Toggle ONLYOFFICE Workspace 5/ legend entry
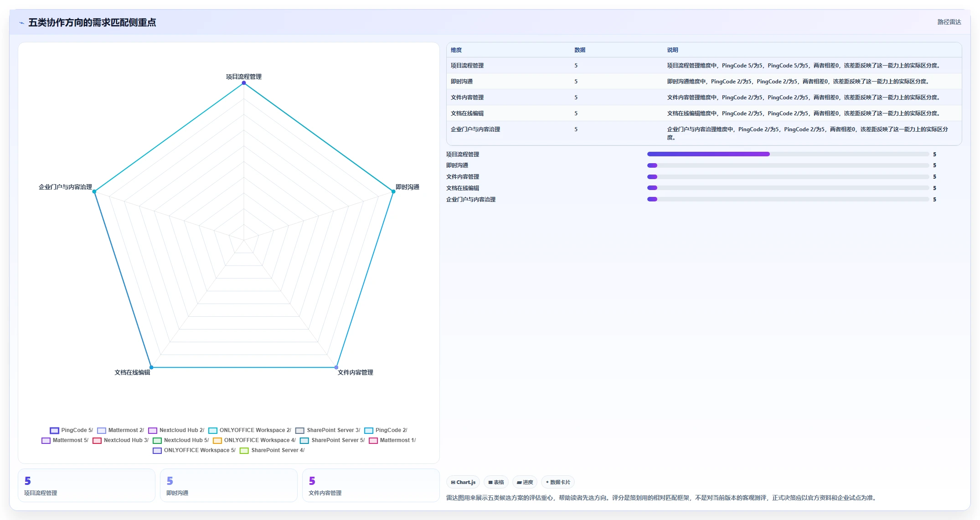 coord(194,450)
